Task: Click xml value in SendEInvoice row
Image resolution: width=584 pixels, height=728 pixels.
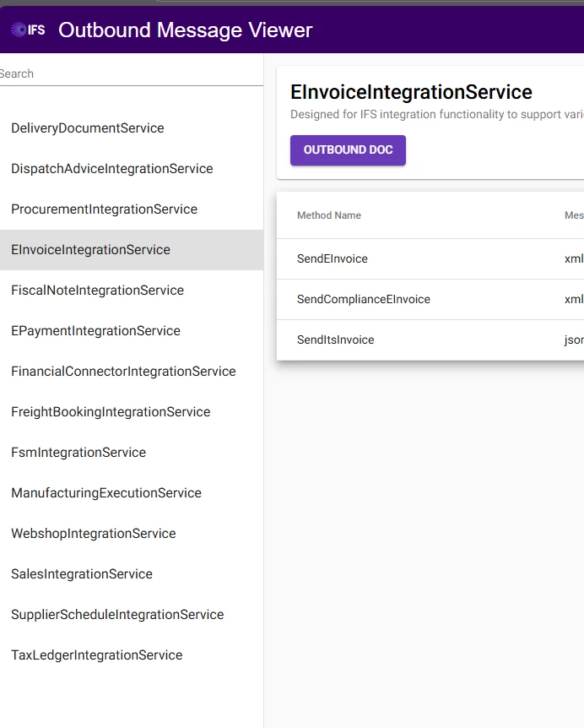Action: click(574, 259)
